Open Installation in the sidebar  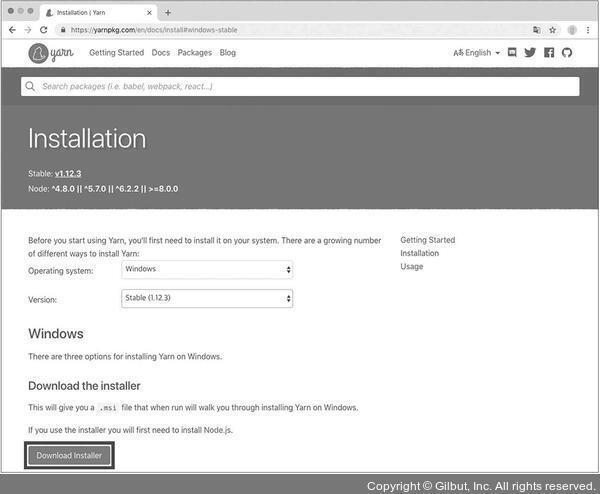pyautogui.click(x=419, y=253)
